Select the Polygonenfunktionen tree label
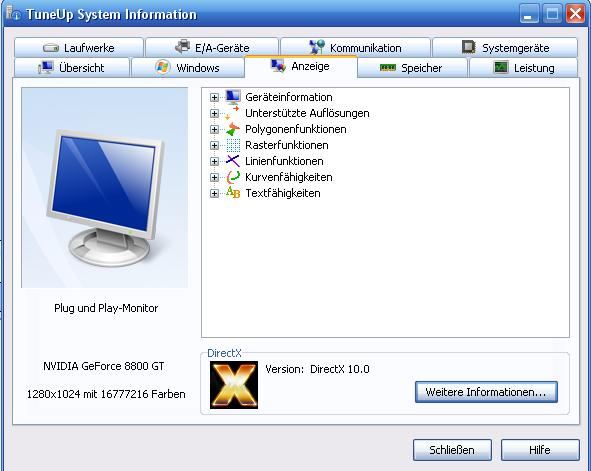Screen dimensions: 591x471 296,129
